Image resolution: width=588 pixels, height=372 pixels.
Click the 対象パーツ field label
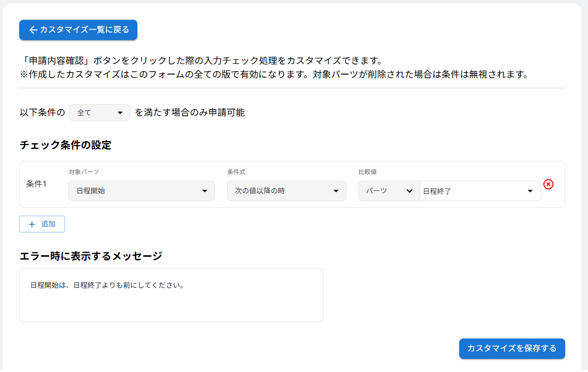(x=84, y=172)
